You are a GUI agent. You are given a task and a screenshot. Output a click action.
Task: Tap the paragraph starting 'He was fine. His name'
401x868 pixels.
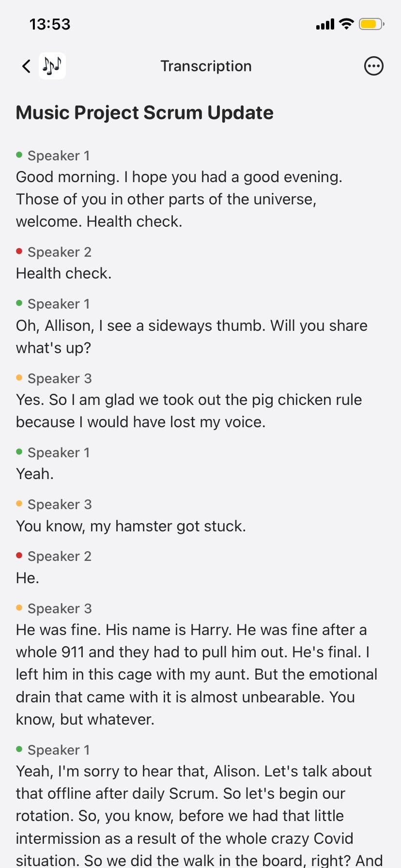(x=197, y=674)
